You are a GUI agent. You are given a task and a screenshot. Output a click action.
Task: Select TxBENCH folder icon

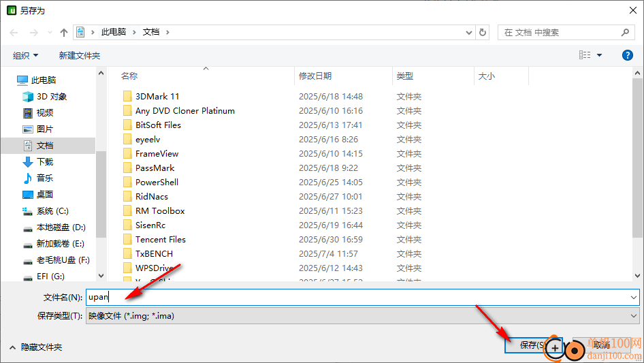[x=127, y=253]
